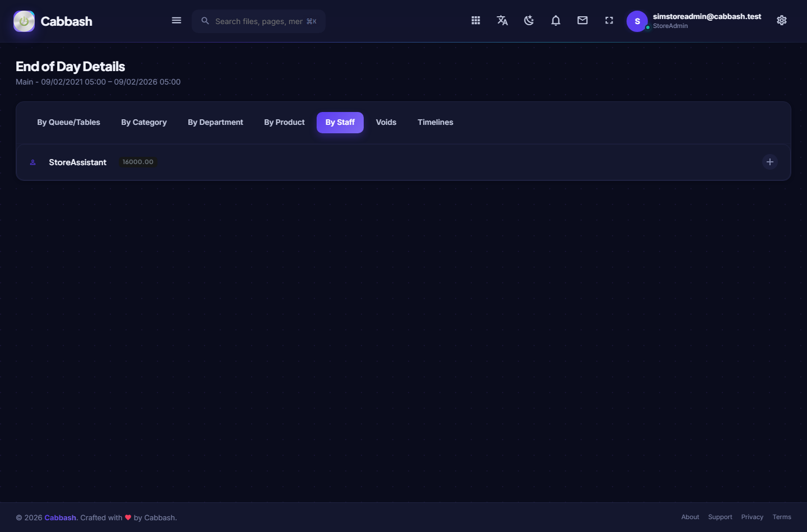The height and width of the screenshot is (532, 807).
Task: Toggle the hamburger sidebar menu
Action: coord(177,21)
